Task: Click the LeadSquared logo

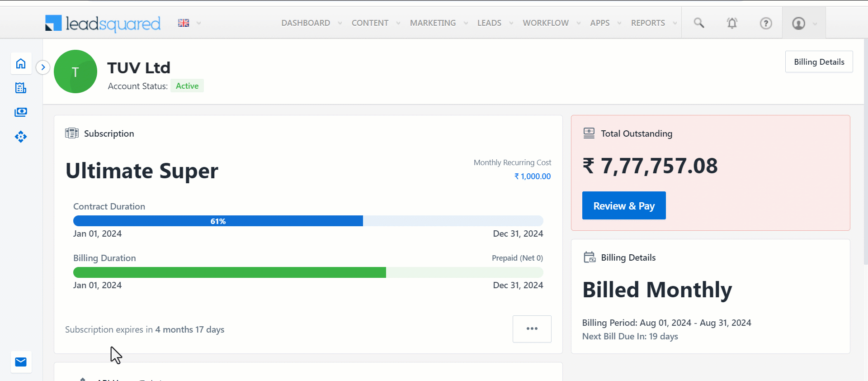Action: click(x=103, y=23)
